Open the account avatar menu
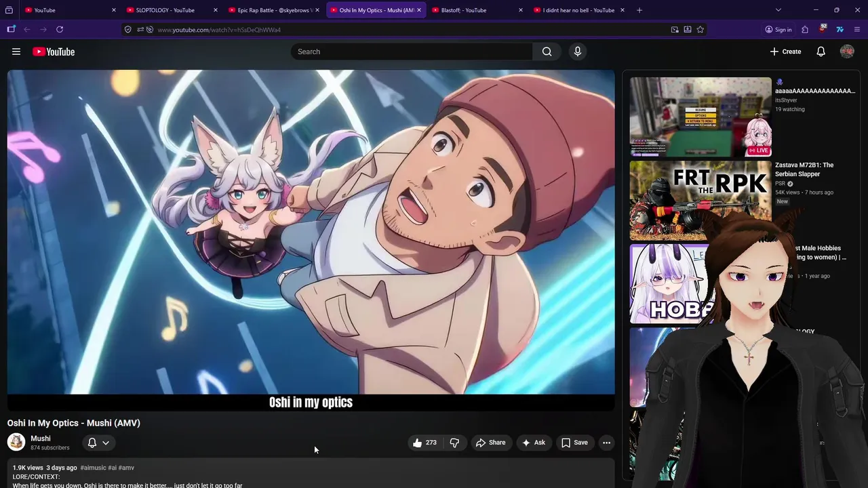868x488 pixels. point(847,52)
